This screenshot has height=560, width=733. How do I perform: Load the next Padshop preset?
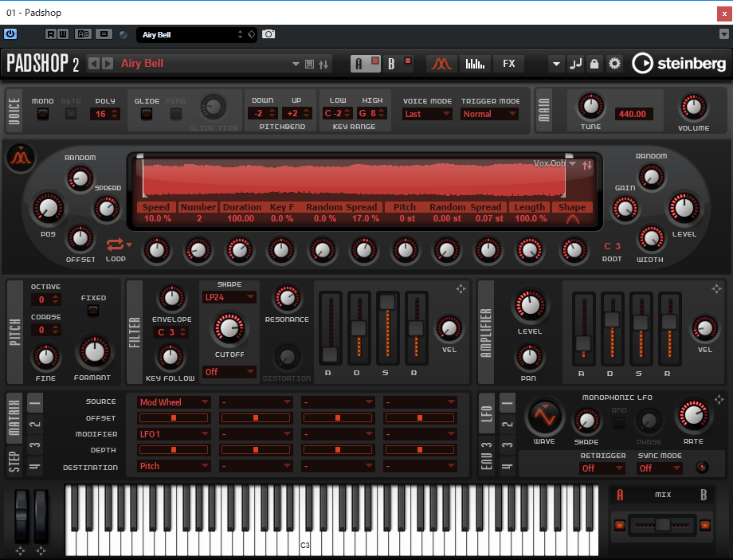(x=108, y=64)
